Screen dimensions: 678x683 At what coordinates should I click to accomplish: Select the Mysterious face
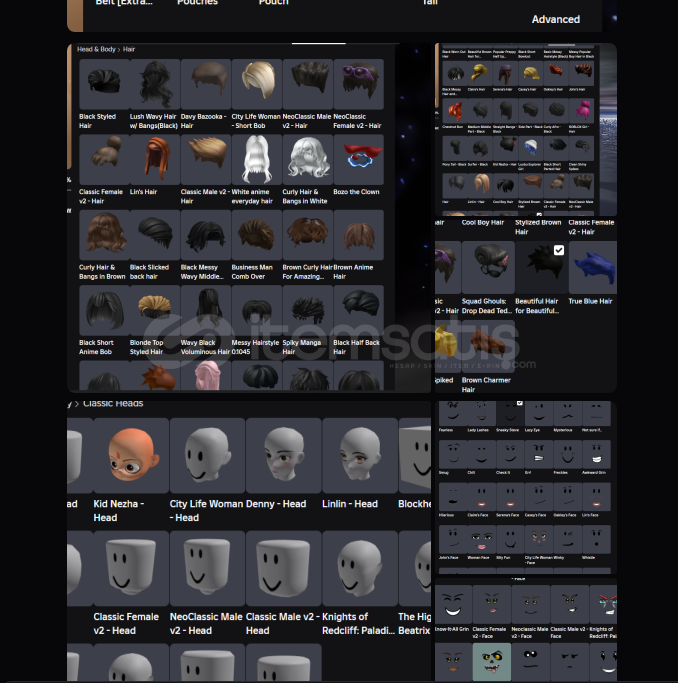coord(568,413)
